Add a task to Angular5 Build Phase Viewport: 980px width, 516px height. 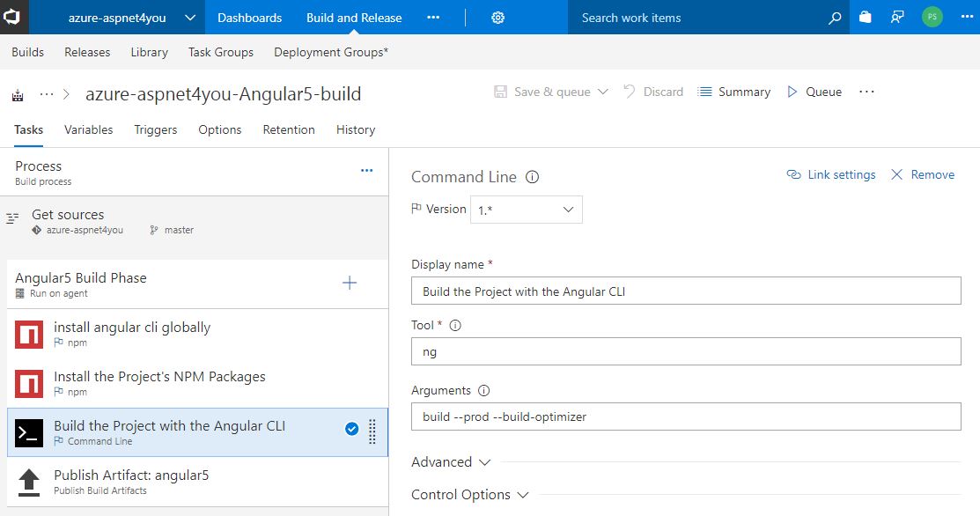point(350,283)
